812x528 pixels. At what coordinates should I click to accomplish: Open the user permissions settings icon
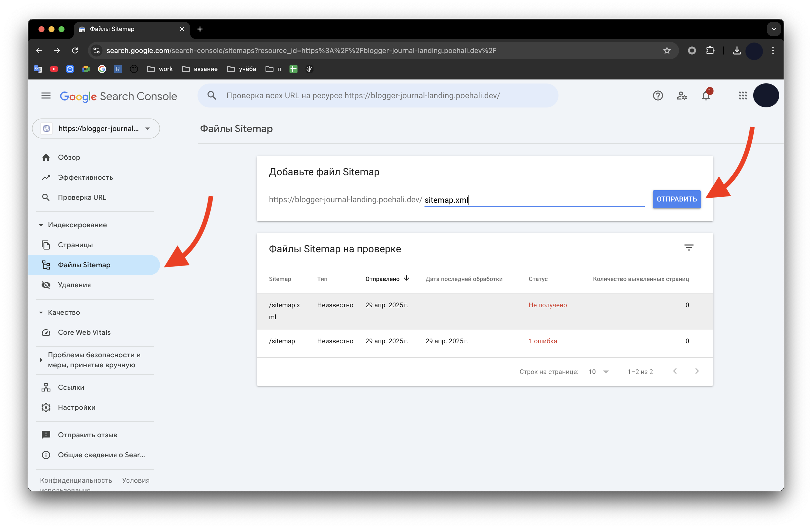pyautogui.click(x=682, y=95)
